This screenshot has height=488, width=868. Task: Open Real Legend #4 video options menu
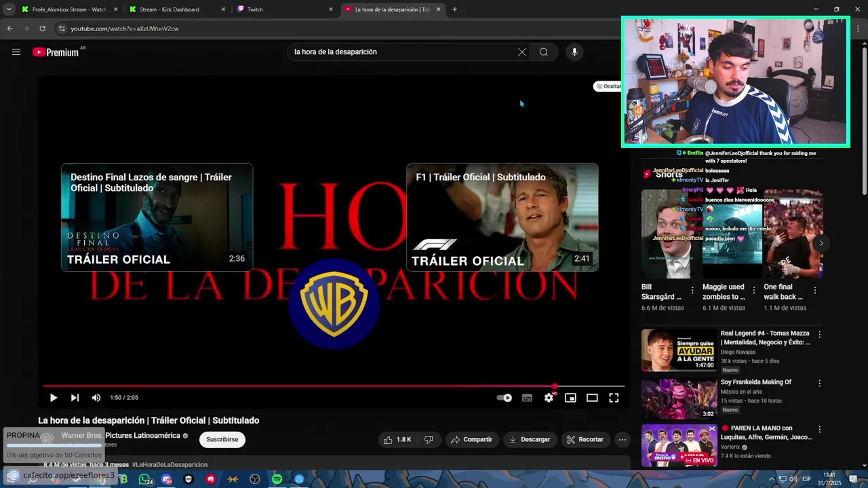(x=819, y=335)
